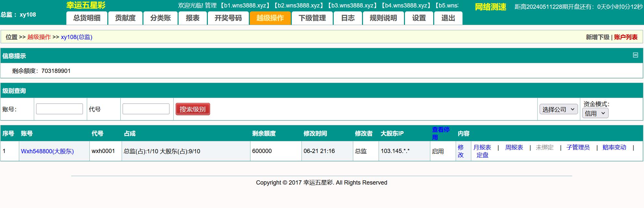Open the 月报表 link for Wxh548800
Image resolution: width=644 pixels, height=208 pixels.
(482, 147)
